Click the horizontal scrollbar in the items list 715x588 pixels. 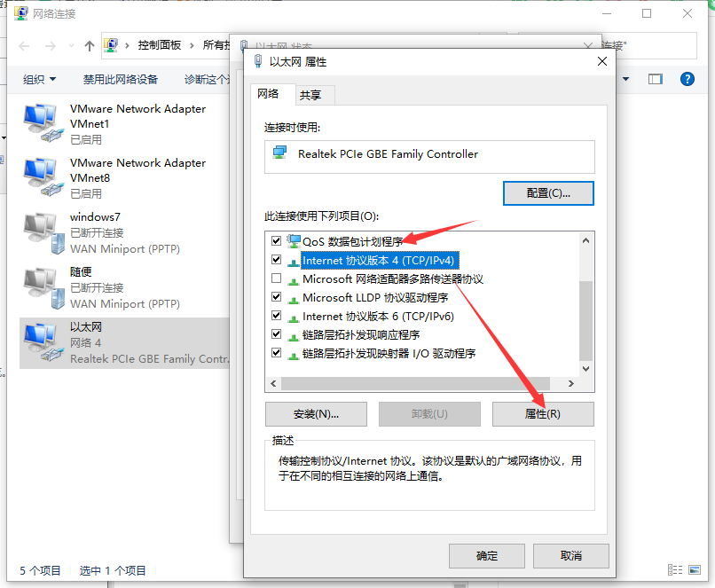click(415, 384)
